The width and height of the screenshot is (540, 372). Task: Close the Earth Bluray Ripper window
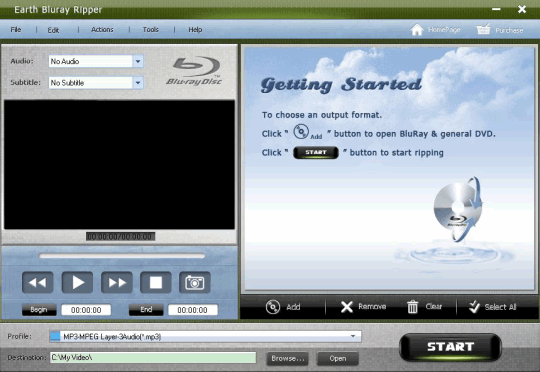tap(522, 9)
